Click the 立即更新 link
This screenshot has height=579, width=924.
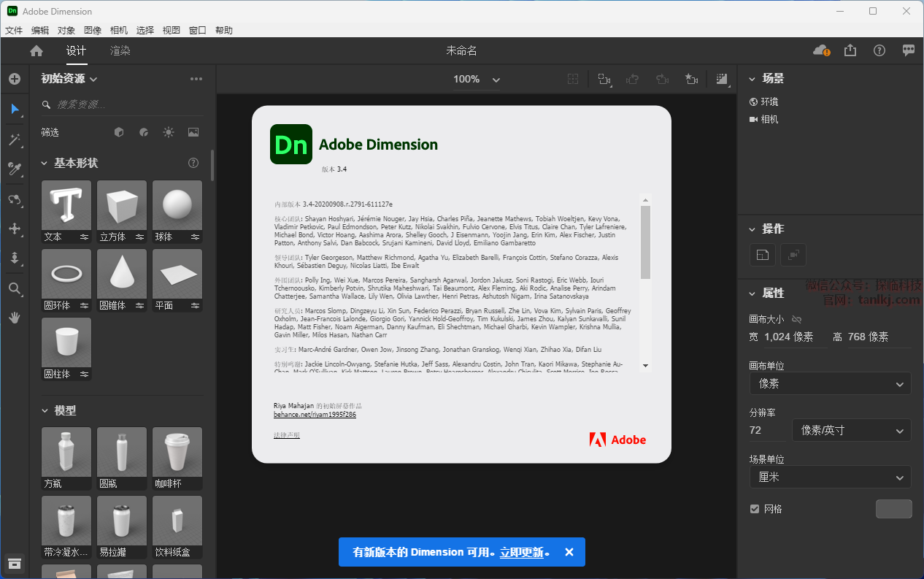pyautogui.click(x=521, y=552)
